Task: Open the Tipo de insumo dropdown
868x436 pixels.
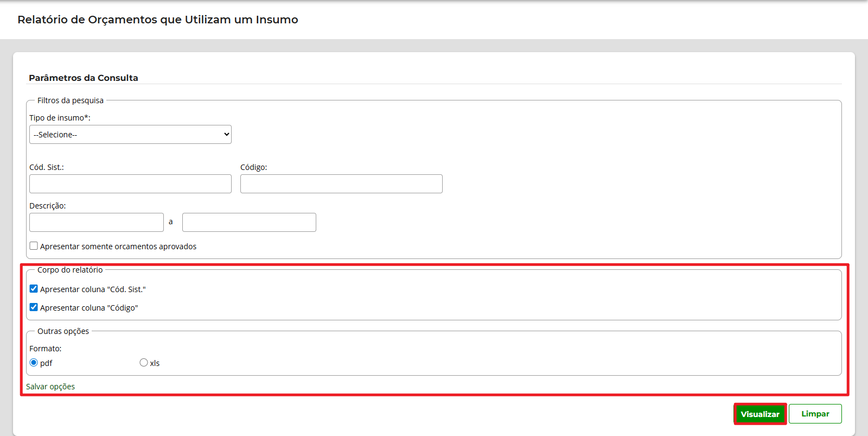Action: [130, 135]
